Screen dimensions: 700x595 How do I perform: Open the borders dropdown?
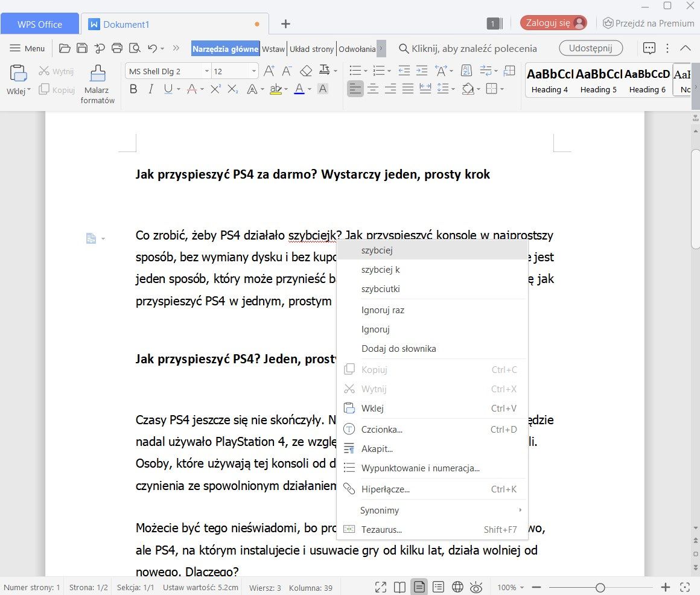[502, 89]
